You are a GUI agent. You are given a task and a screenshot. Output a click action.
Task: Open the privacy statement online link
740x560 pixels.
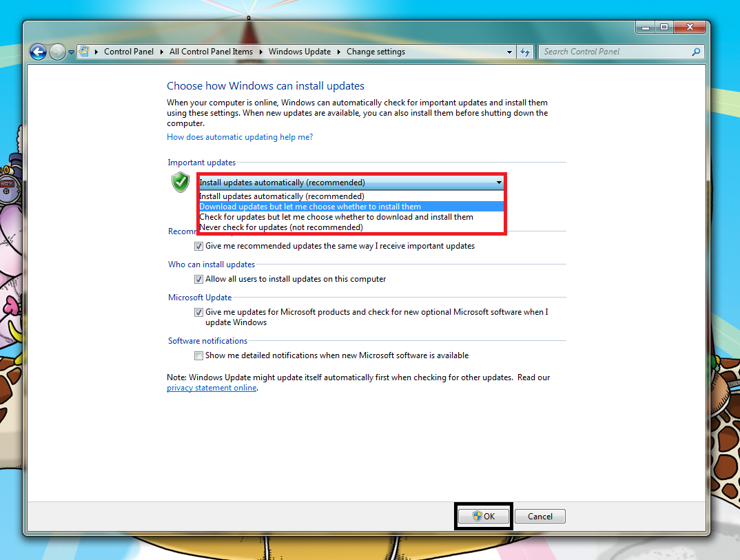(x=212, y=388)
